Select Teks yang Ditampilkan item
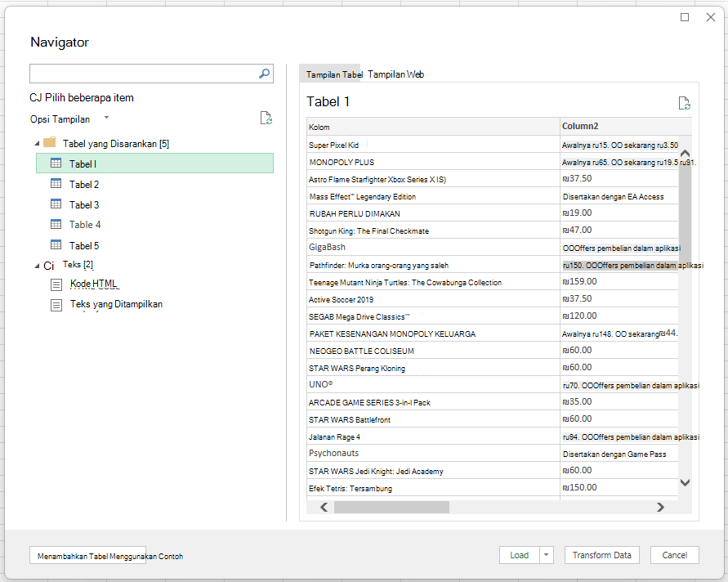Image resolution: width=728 pixels, height=582 pixels. (x=116, y=304)
